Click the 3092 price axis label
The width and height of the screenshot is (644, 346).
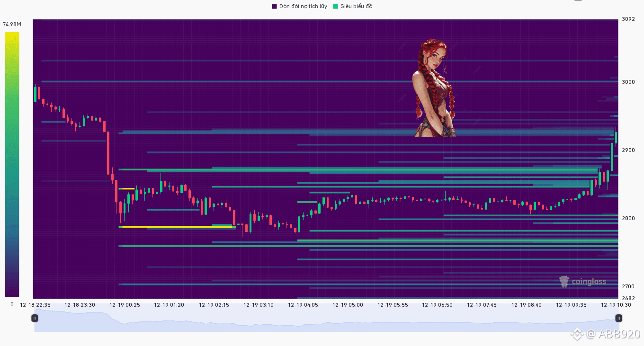[x=628, y=19]
